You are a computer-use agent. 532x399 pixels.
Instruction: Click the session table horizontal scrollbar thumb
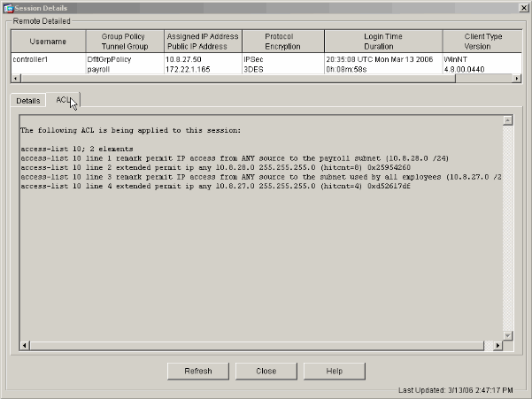click(x=238, y=79)
